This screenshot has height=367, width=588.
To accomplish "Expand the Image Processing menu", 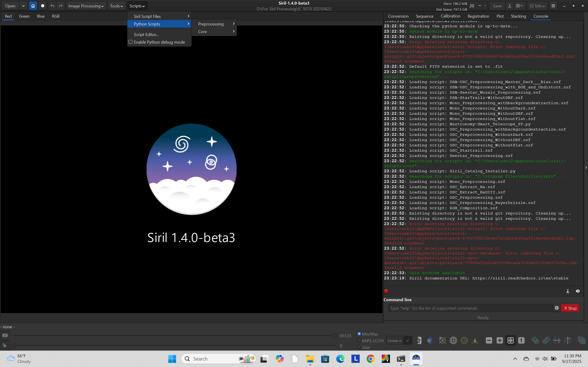I will tap(86, 6).
